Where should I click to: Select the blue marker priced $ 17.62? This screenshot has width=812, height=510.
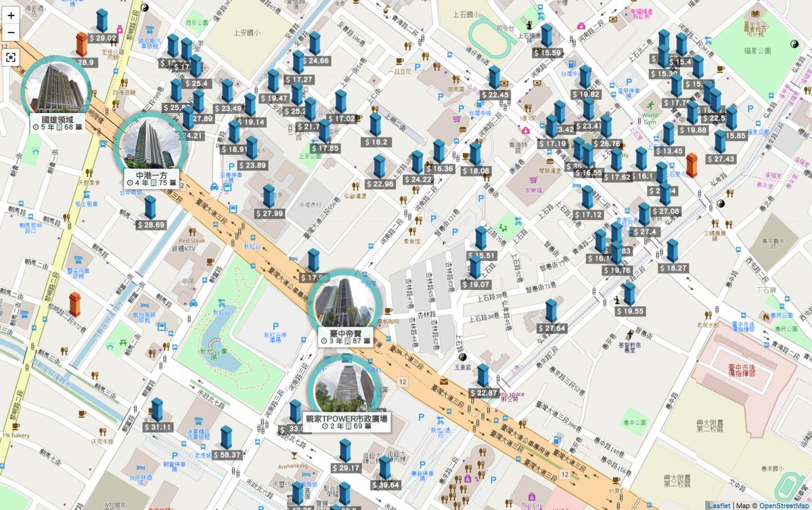pos(616,160)
